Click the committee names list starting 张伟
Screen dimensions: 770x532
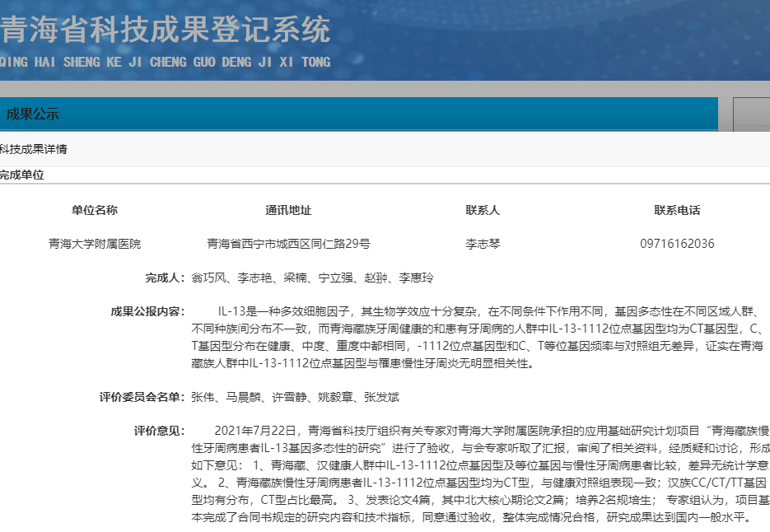click(295, 398)
